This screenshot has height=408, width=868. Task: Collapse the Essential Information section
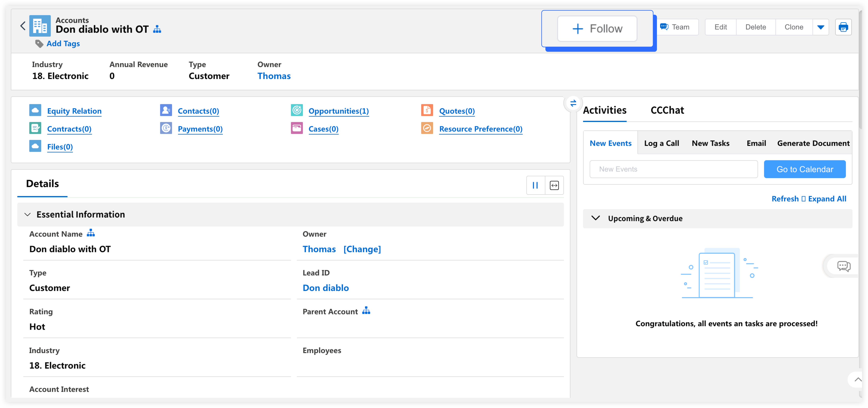click(28, 215)
